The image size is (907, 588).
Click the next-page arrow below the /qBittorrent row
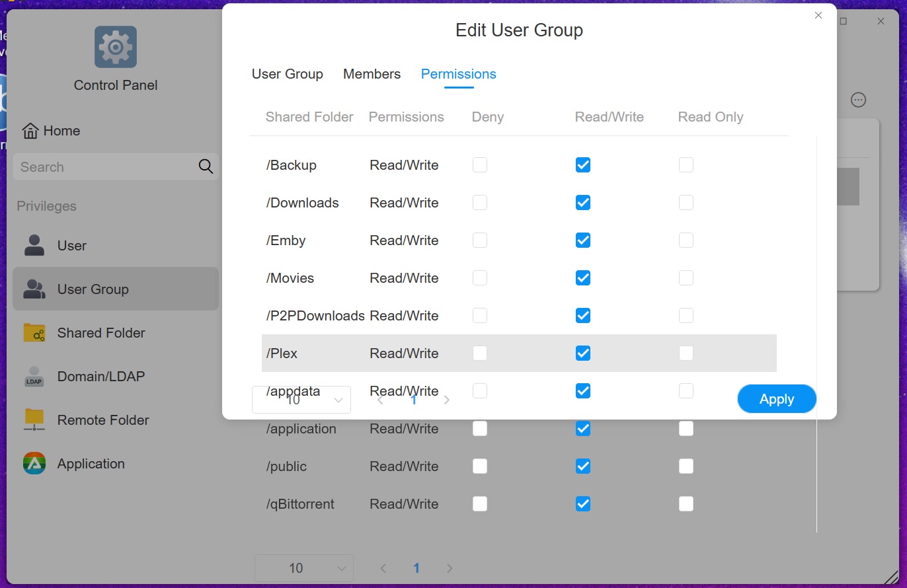pyautogui.click(x=450, y=568)
